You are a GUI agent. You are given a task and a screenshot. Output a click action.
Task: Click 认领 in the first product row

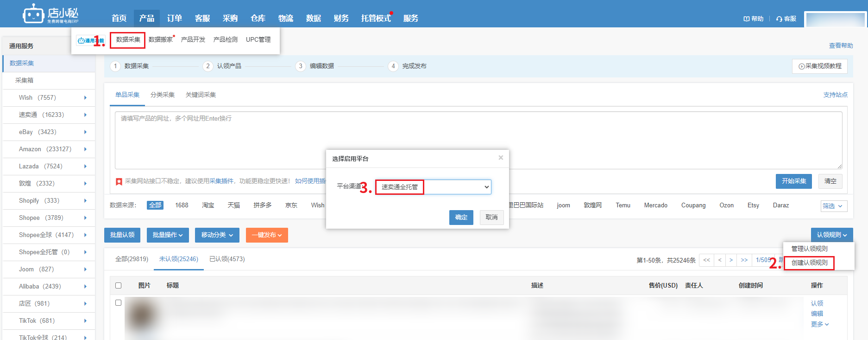click(817, 303)
